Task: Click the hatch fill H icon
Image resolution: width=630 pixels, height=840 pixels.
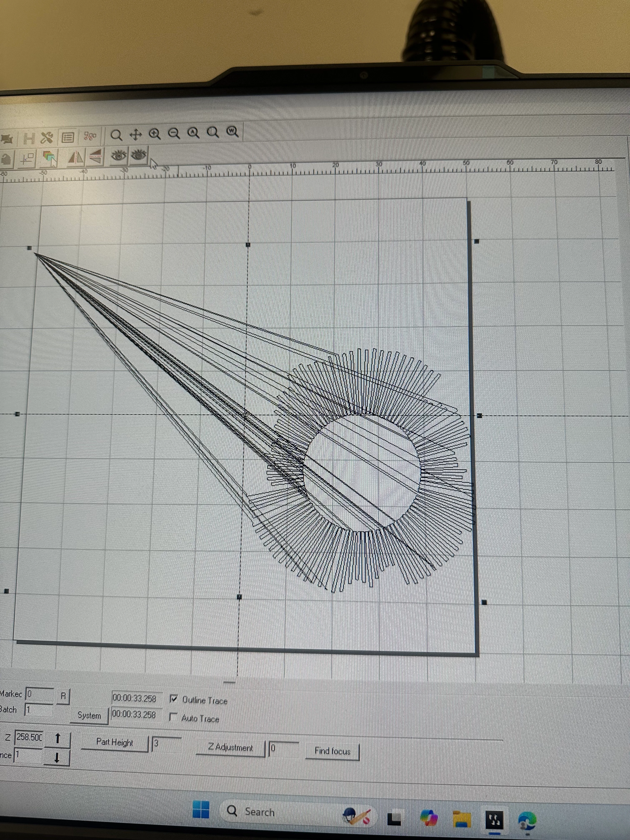Action: [x=29, y=138]
